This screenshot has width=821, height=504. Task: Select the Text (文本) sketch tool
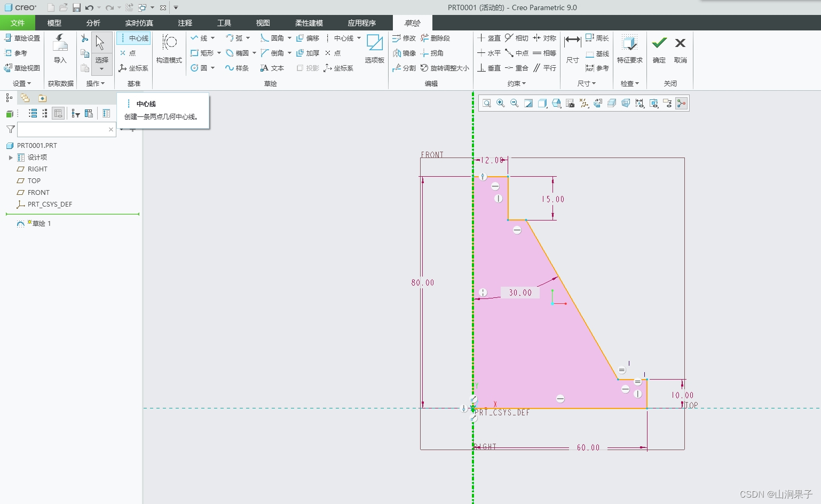coord(272,68)
